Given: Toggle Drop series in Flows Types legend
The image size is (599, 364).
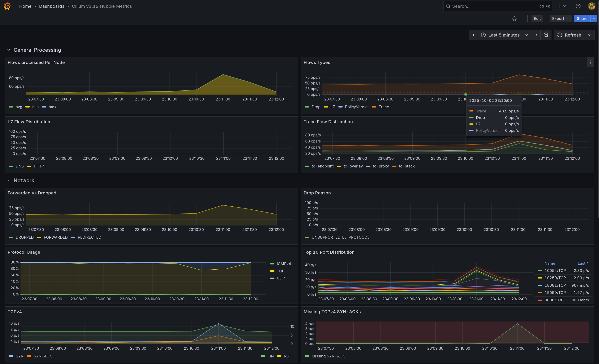Looking at the screenshot, I should pos(316,107).
